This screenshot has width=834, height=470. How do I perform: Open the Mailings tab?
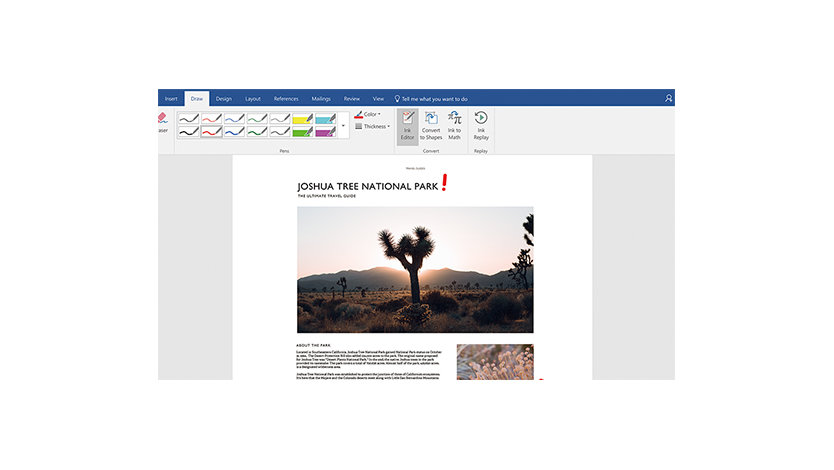tap(321, 99)
